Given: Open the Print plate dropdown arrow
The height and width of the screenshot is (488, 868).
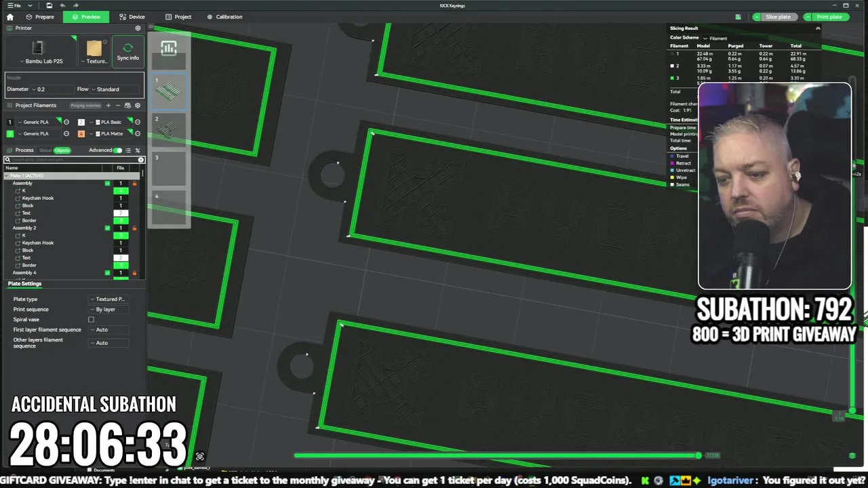Looking at the screenshot, I should [x=808, y=17].
